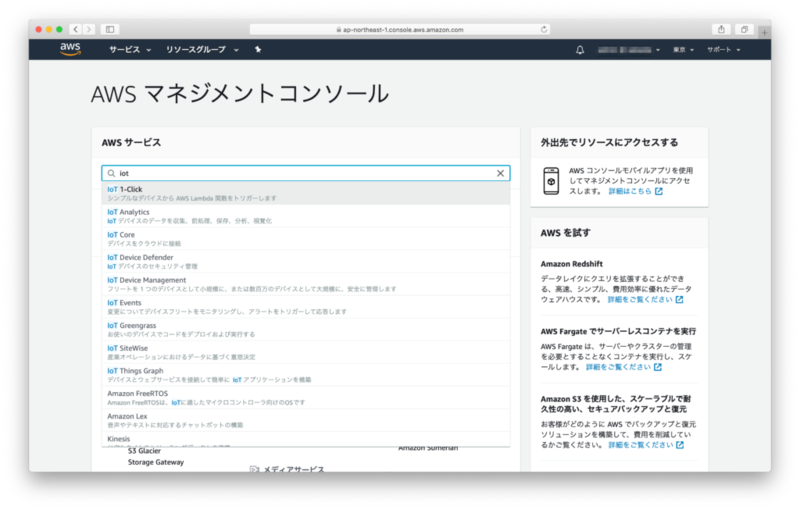The width and height of the screenshot is (800, 510).
Task: Open the 東京 region dropdown
Action: click(683, 50)
